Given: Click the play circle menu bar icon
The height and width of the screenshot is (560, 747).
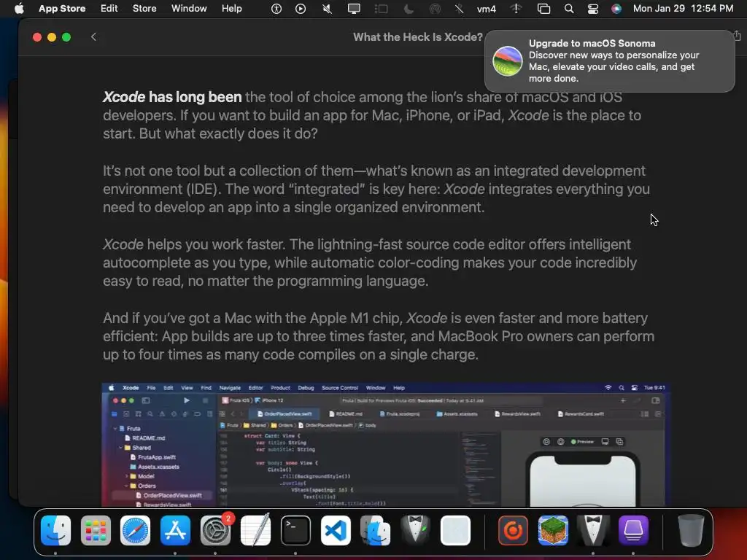Looking at the screenshot, I should [301, 9].
